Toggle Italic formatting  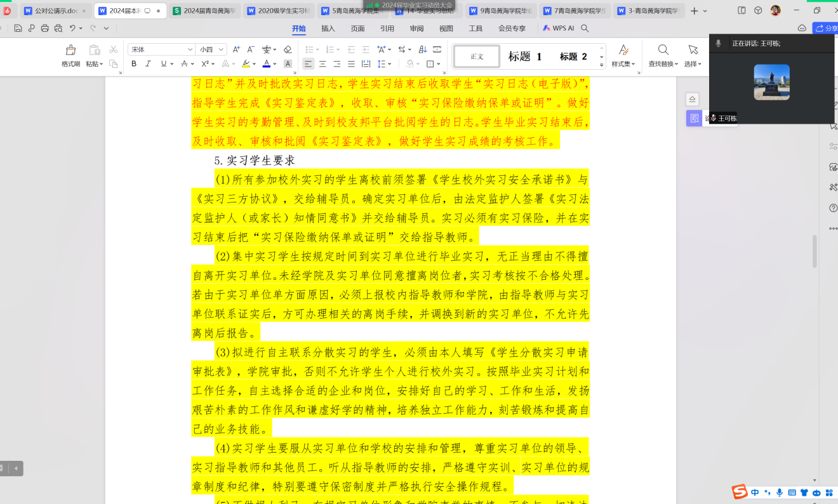(x=148, y=63)
